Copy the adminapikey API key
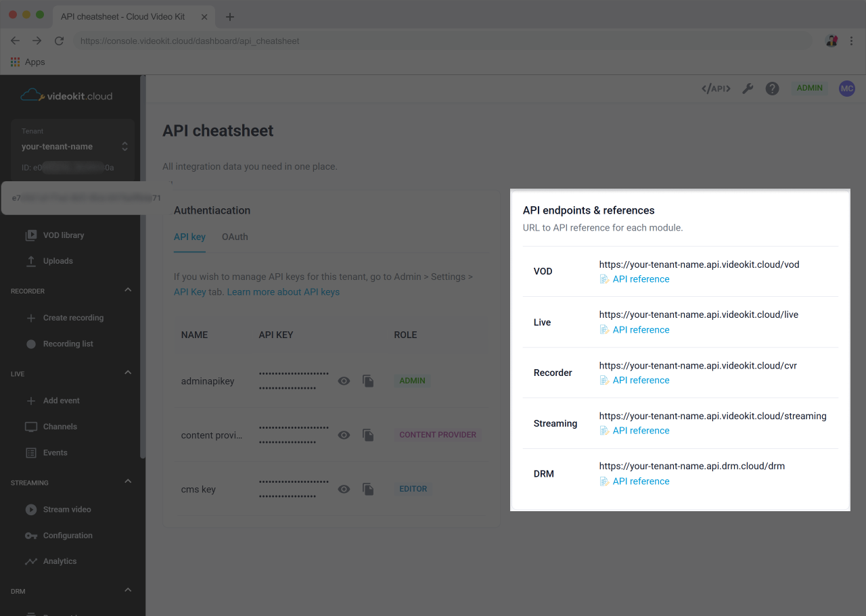Viewport: 866px width, 616px height. pyautogui.click(x=368, y=381)
